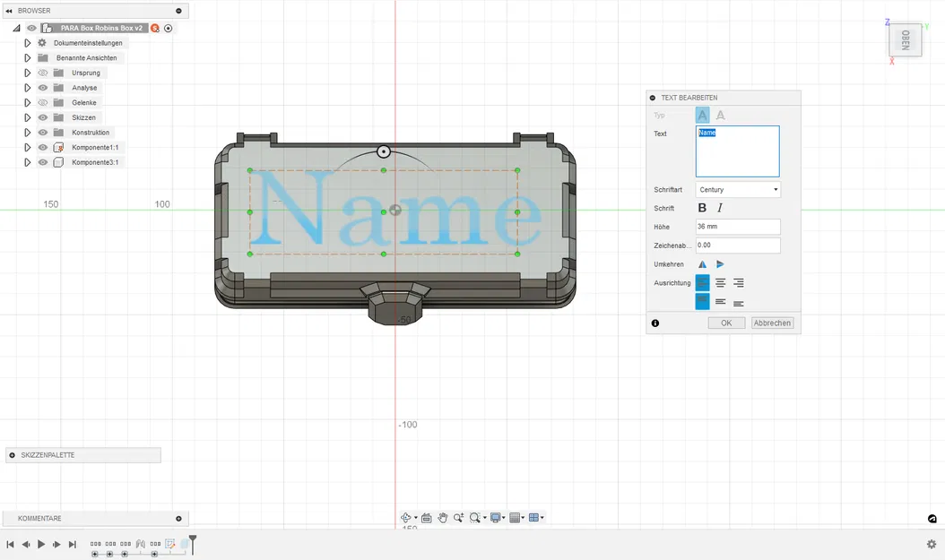
Task: Click the ViewCube OBEN face
Action: tap(906, 40)
